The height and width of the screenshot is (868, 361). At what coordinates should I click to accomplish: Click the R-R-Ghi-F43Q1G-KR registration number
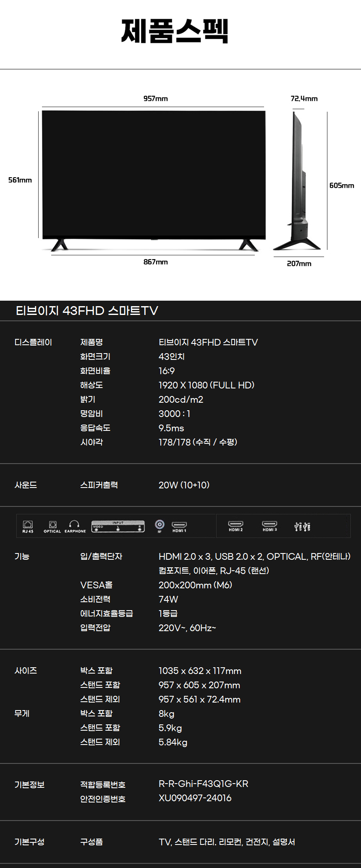tap(203, 784)
